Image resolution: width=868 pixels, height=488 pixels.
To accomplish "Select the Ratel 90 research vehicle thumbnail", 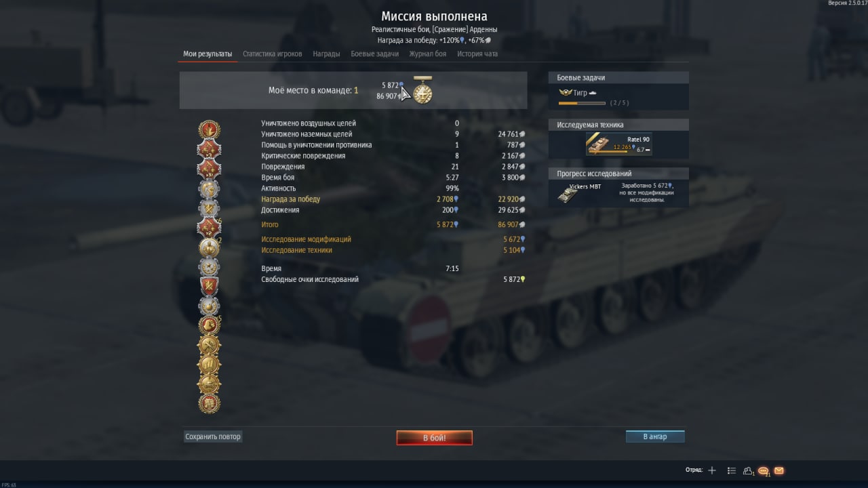I will tap(618, 144).
